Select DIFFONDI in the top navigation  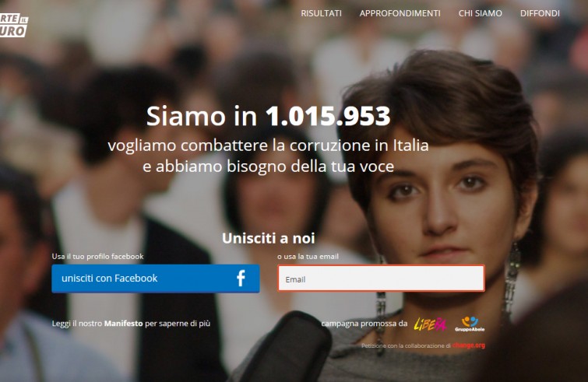click(x=540, y=13)
